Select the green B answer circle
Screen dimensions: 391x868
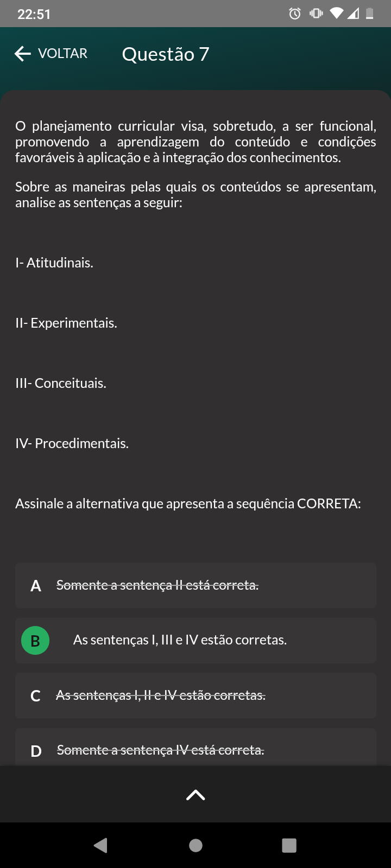pyautogui.click(x=35, y=641)
